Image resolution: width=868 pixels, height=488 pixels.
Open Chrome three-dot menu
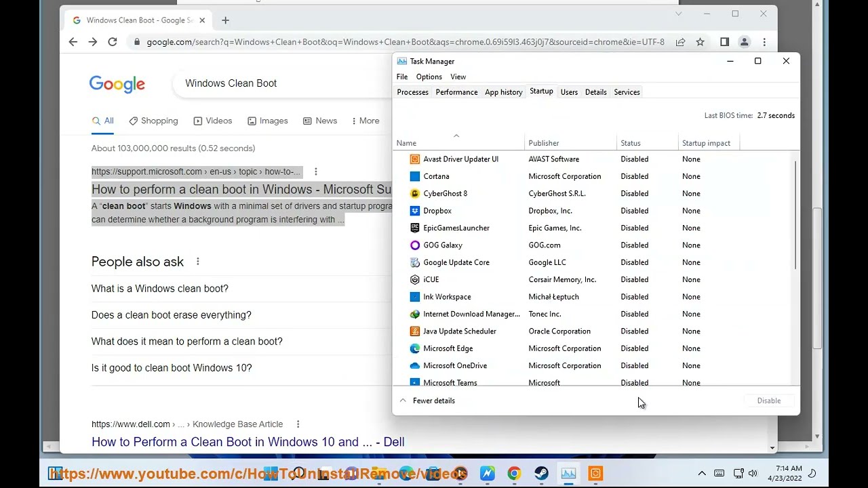(x=764, y=42)
